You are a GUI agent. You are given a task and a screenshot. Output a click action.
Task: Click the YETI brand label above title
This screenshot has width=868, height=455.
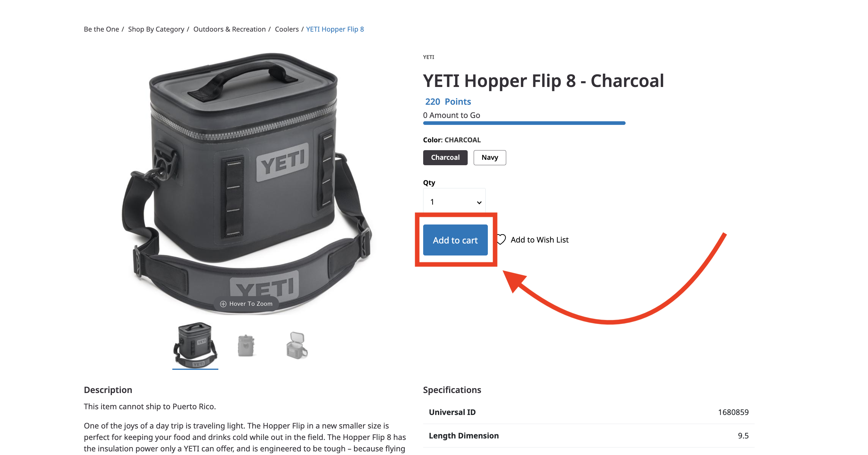pos(429,57)
